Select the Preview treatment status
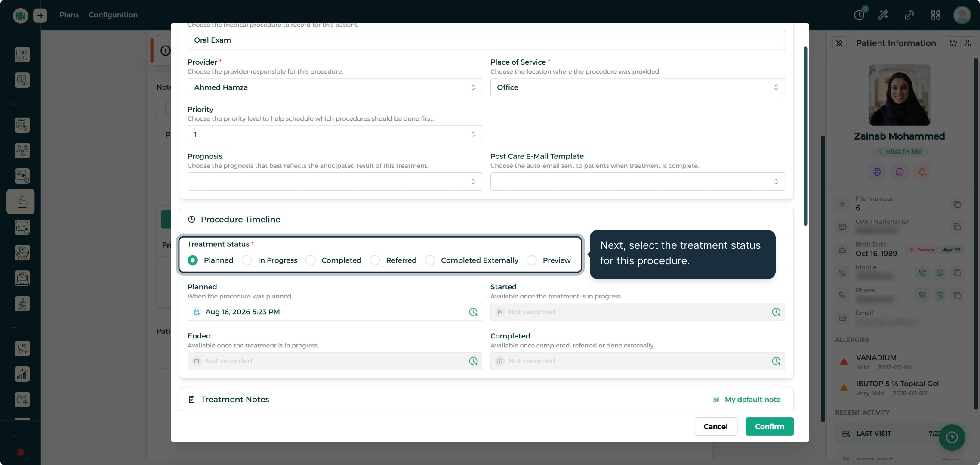The height and width of the screenshot is (465, 980). (x=532, y=260)
